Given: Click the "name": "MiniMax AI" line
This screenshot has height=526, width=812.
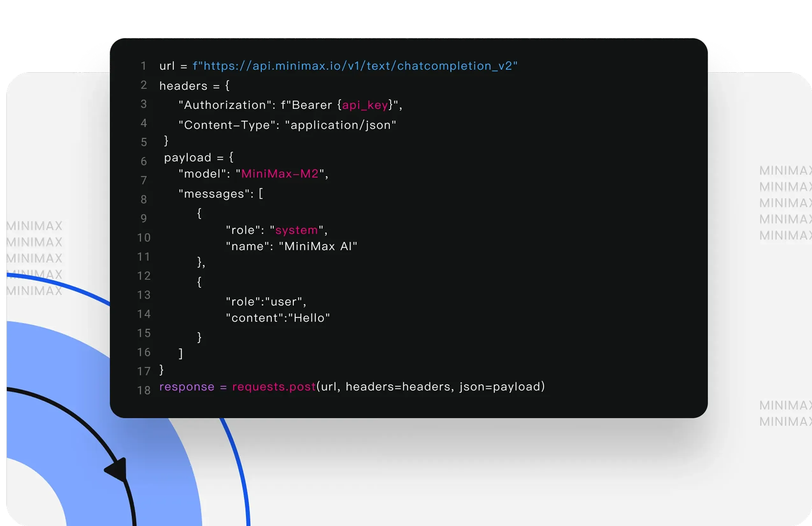Looking at the screenshot, I should (x=291, y=247).
